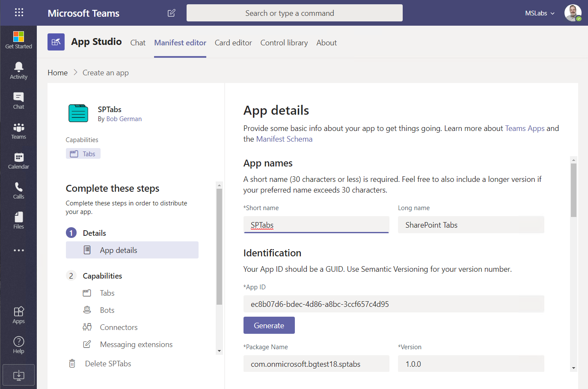Go to Home breadcrumb
Screen dimensions: 588x389
click(x=57, y=73)
